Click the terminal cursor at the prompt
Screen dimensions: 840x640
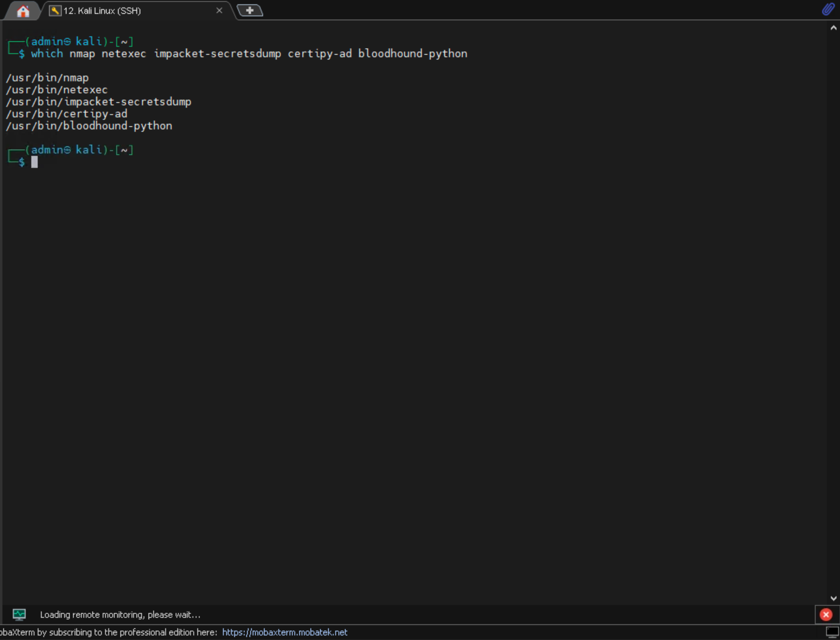click(x=34, y=162)
